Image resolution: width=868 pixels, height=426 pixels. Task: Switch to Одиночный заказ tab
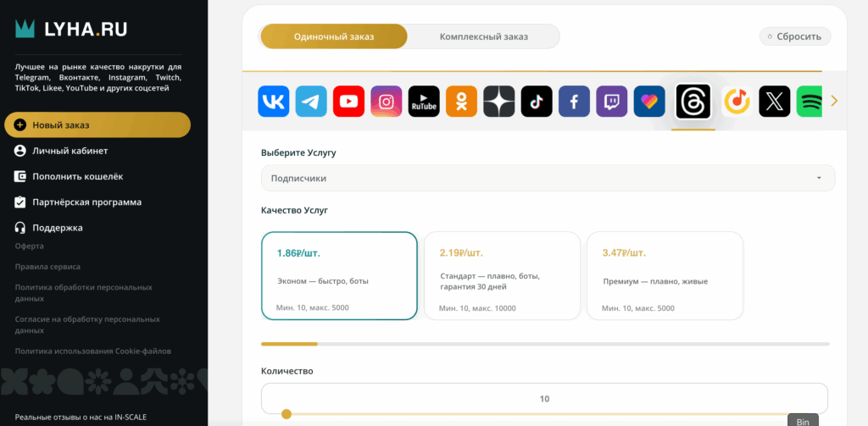[x=334, y=36]
